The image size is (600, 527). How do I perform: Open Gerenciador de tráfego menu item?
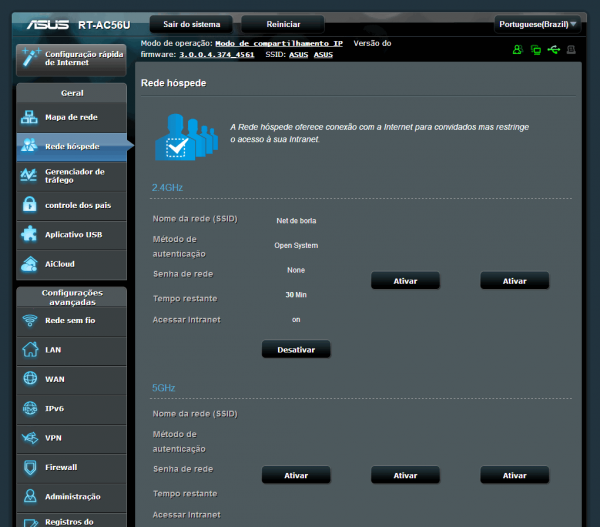[72, 176]
